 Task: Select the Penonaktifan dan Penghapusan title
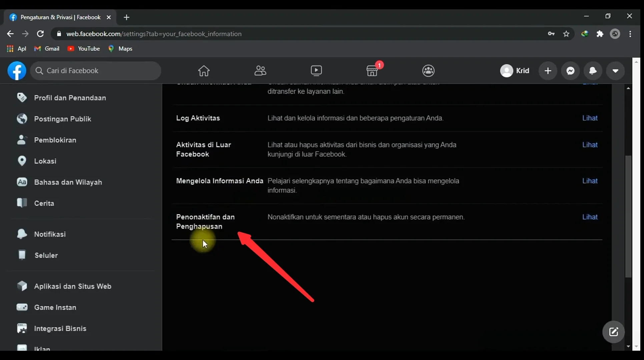[x=205, y=222]
